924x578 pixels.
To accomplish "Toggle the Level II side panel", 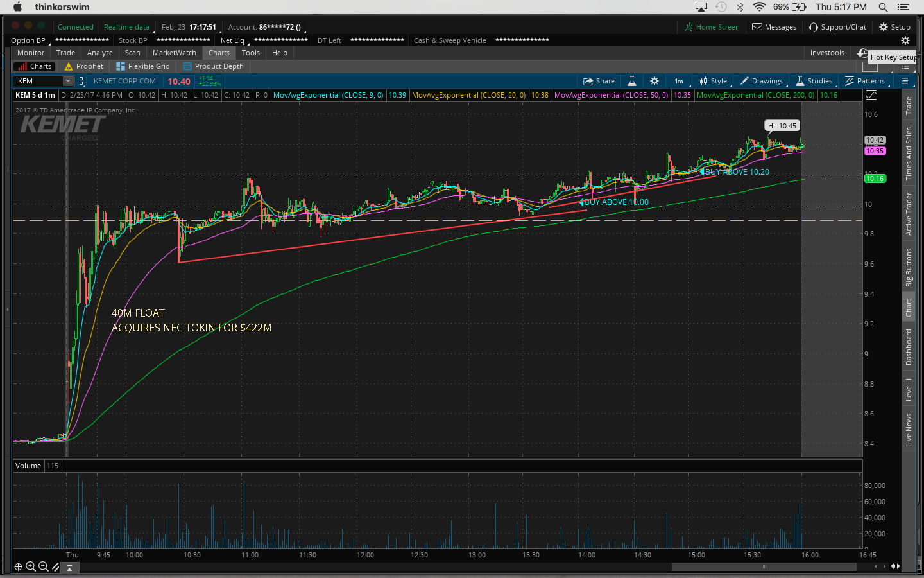I will click(909, 389).
